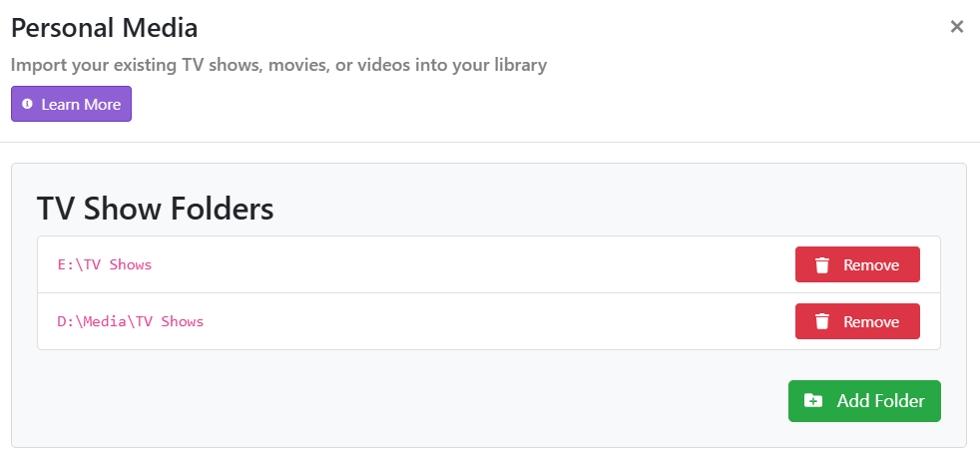
Task: Click the Add Folder label text
Action: click(880, 401)
